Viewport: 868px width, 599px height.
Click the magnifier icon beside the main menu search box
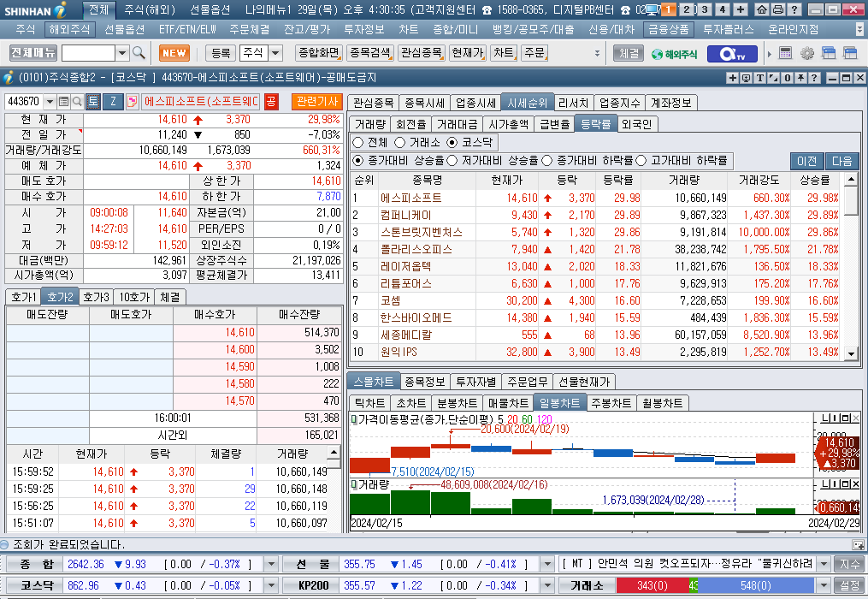(139, 53)
